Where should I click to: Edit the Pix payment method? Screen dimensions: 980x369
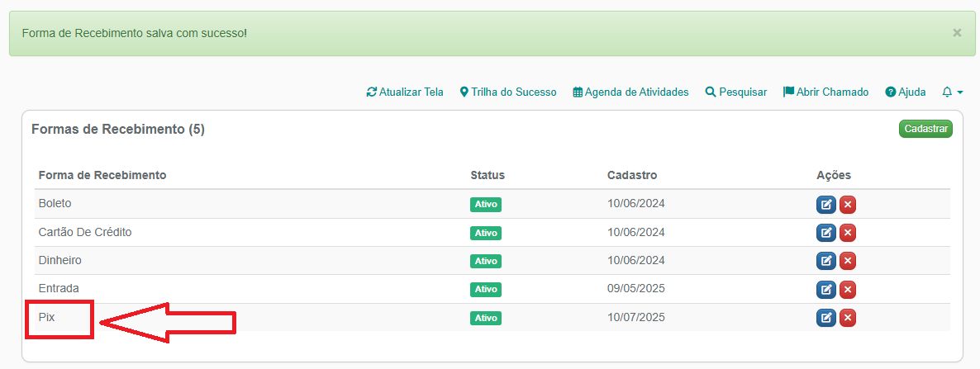[x=825, y=318]
